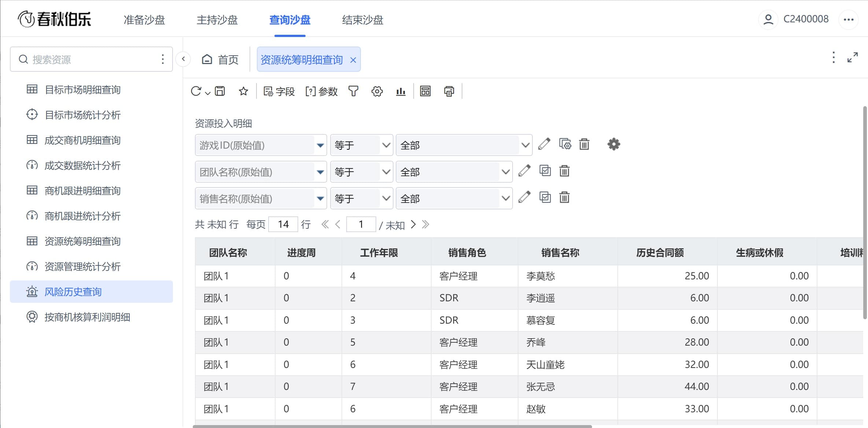Switch to the 查询沙盘 tab
The height and width of the screenshot is (428, 868).
tap(290, 20)
